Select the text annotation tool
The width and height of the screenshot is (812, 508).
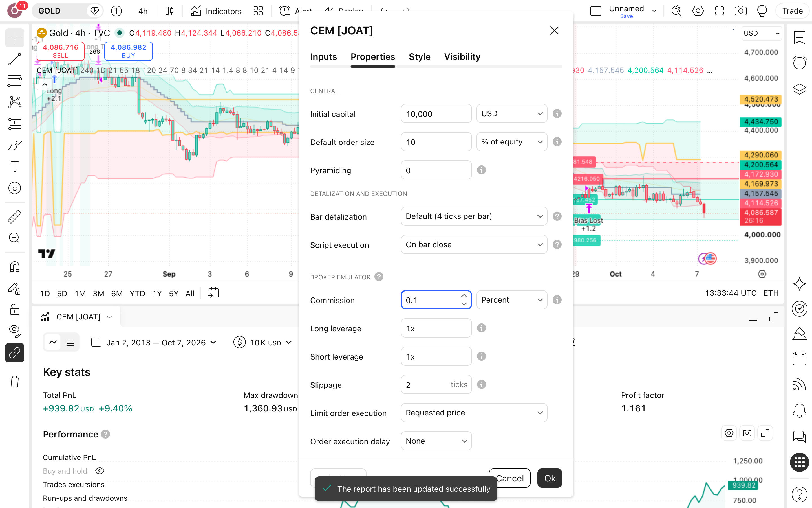tap(14, 167)
